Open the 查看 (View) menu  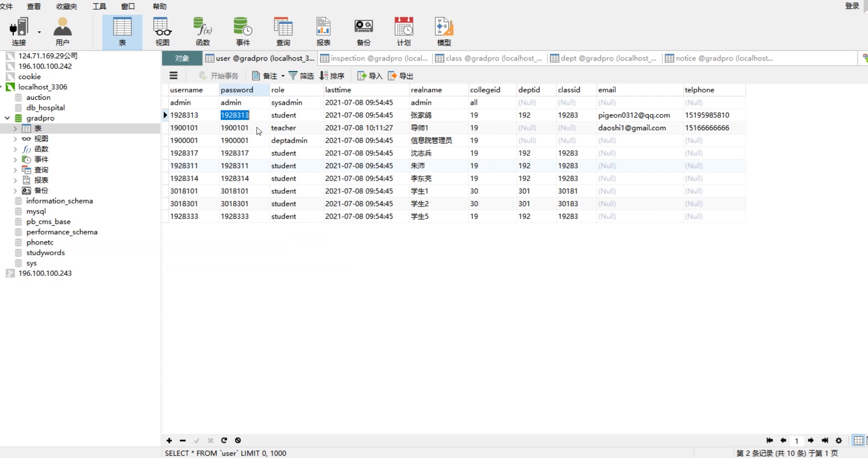(34, 6)
